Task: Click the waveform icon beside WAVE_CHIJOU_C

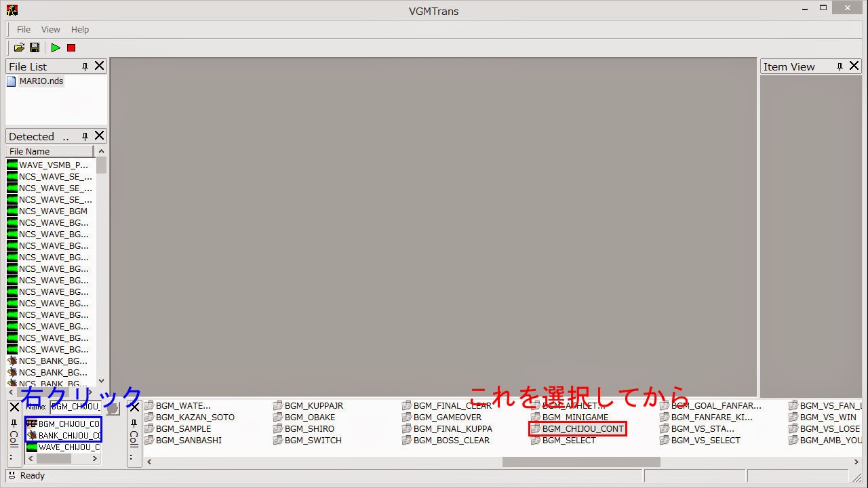Action: coord(31,447)
